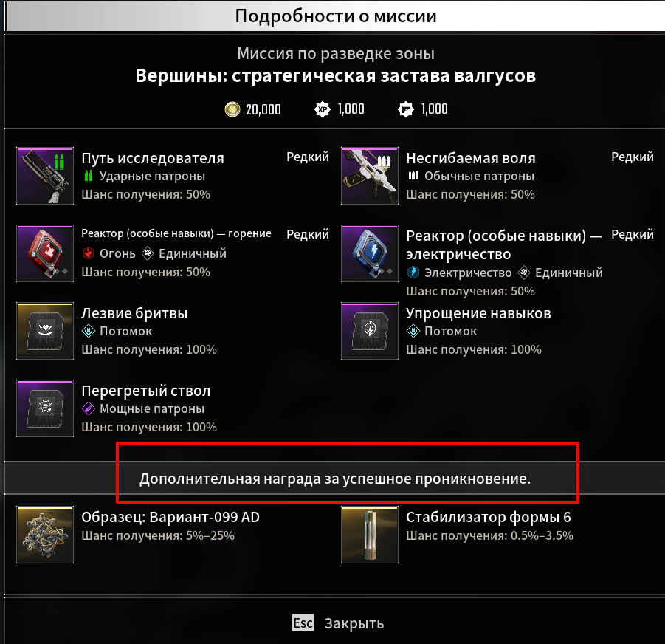Select the Лезвие бритвы module icon
The width and height of the screenshot is (665, 644).
click(45, 331)
